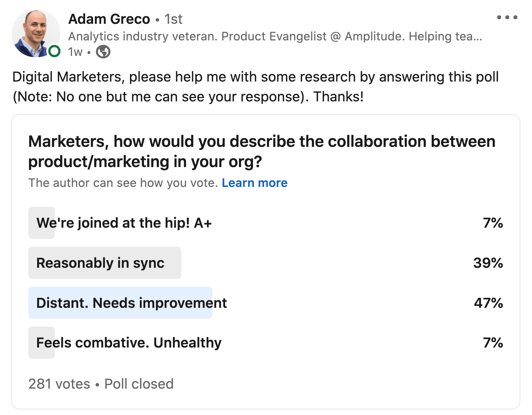Screen dimensions: 532x415
Task: Select the "We're joined at the hip! A+" option
Action: pyautogui.click(x=124, y=223)
